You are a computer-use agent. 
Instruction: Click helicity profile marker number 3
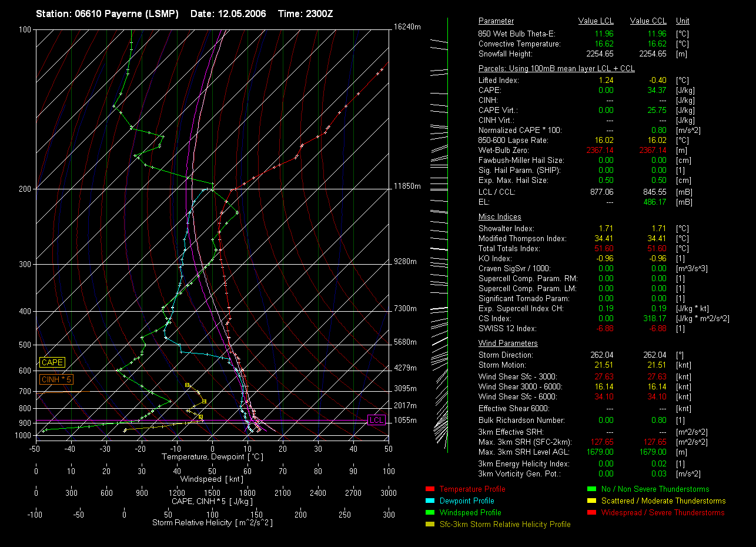pos(187,385)
